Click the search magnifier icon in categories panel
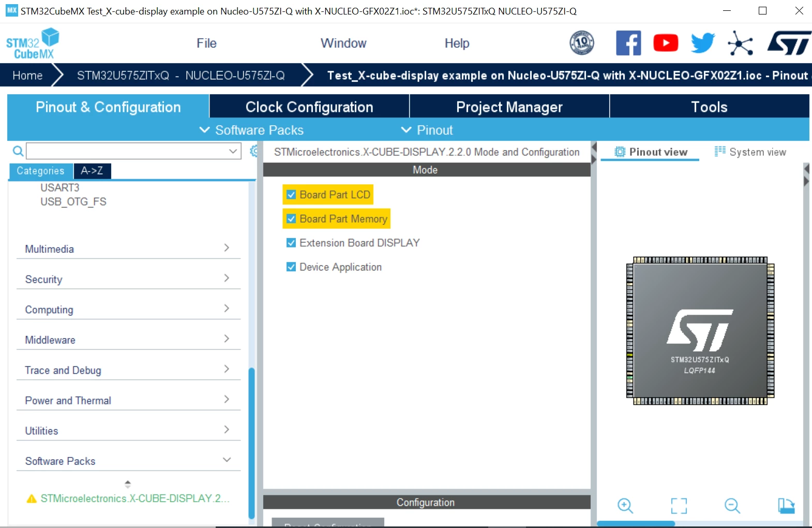 click(18, 151)
